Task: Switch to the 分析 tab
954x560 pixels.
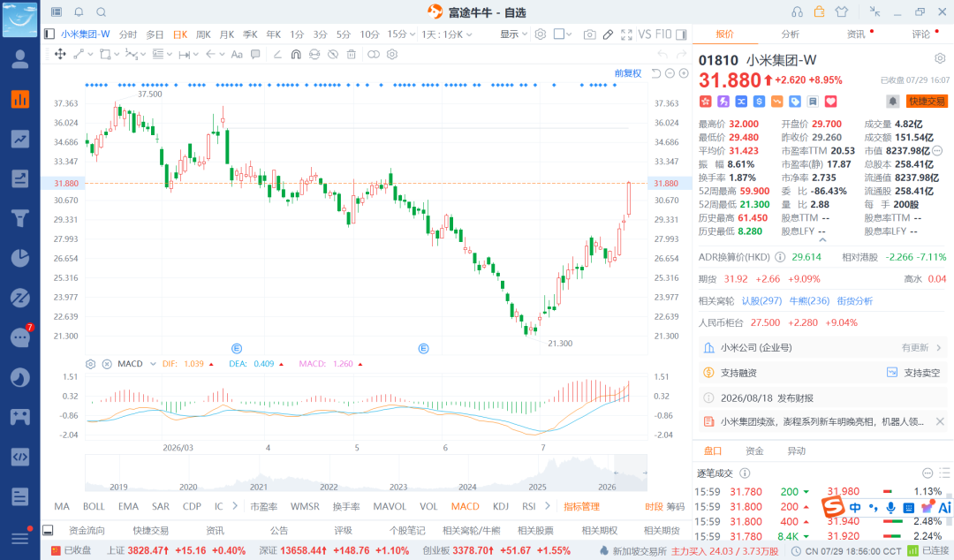Action: pyautogui.click(x=791, y=34)
